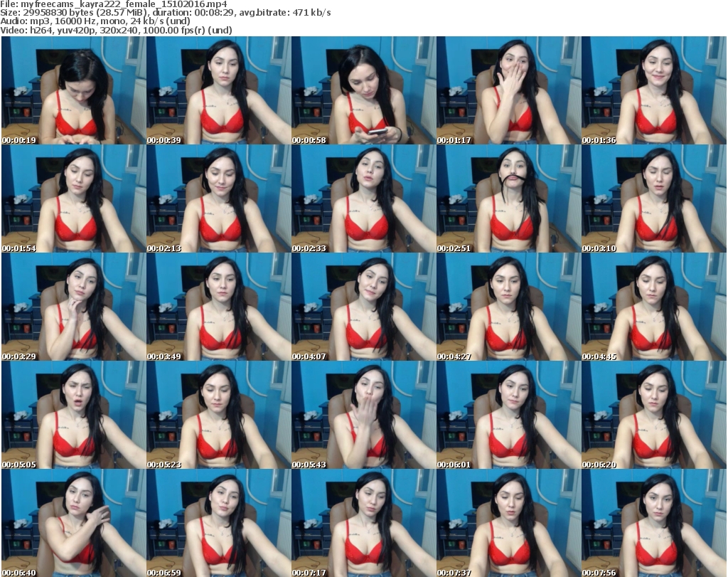This screenshot has height=577, width=728.
Task: Open the thumbnail frame stamped 00:02:33
Action: coord(364,198)
